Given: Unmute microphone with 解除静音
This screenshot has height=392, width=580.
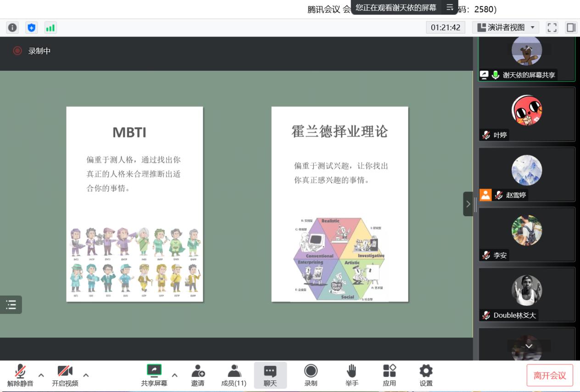Looking at the screenshot, I should (20, 375).
